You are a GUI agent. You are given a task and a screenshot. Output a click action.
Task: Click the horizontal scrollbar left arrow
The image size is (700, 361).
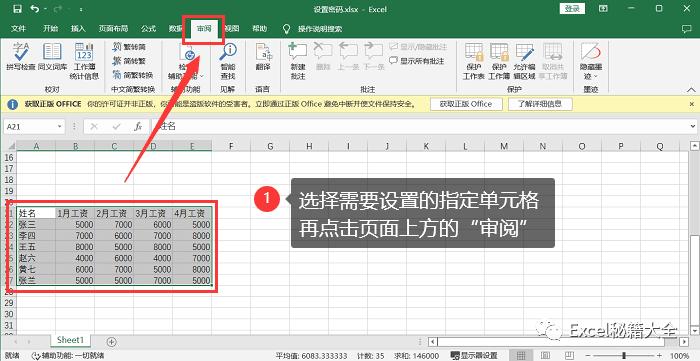pos(432,342)
